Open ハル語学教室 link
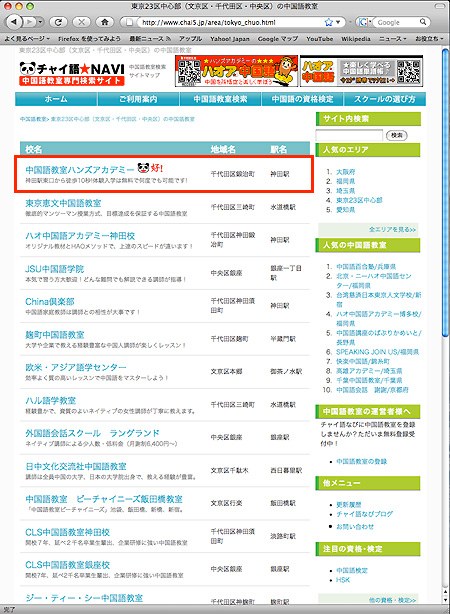The image size is (450, 614). coord(51,401)
